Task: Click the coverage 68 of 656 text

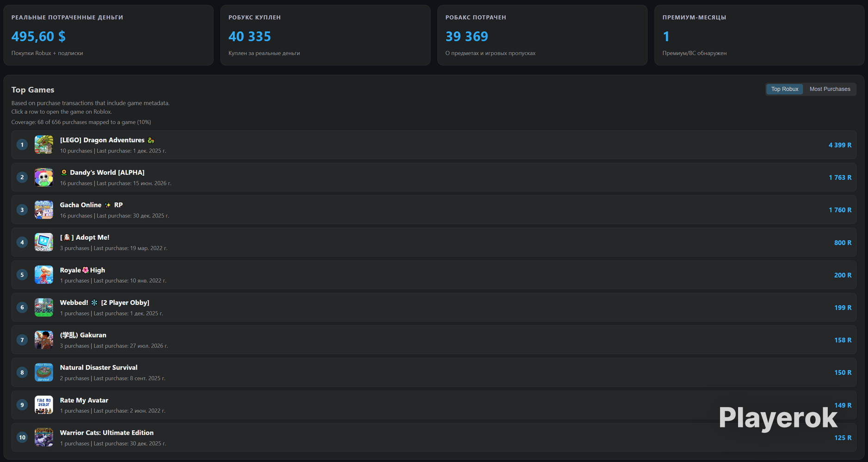Action: click(x=81, y=122)
